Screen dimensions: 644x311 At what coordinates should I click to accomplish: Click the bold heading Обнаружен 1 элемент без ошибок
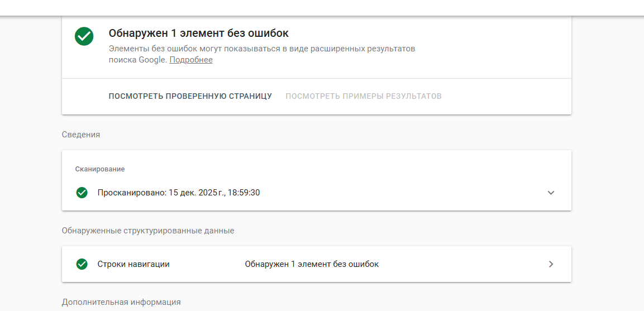[x=198, y=34]
